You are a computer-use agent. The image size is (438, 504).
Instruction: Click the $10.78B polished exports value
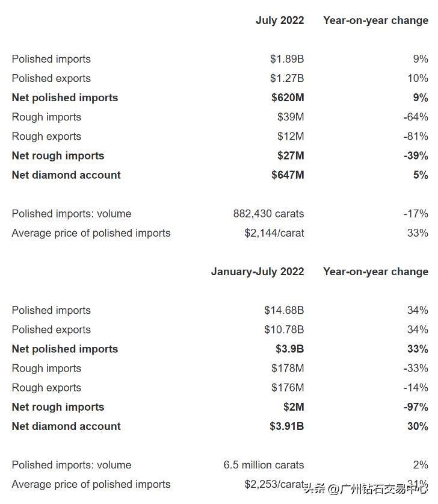pos(284,329)
